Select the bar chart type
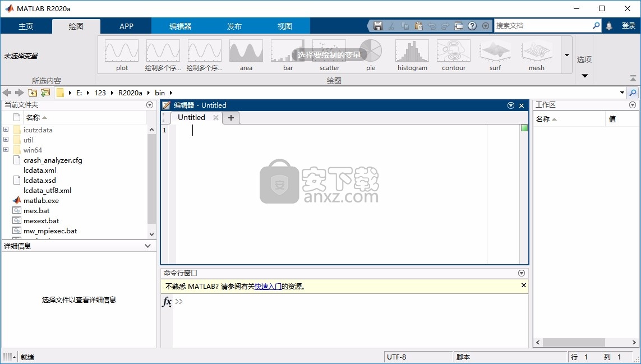The height and width of the screenshot is (364, 641). [x=288, y=55]
